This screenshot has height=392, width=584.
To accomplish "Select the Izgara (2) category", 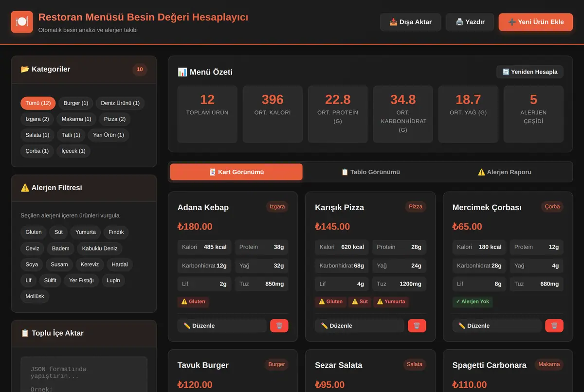I will point(37,119).
